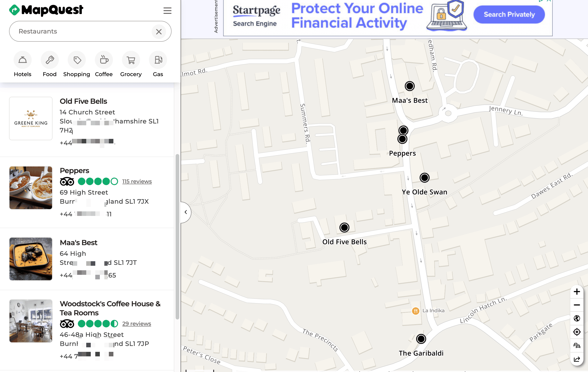
Task: Zoom in on the map
Action: tap(576, 292)
